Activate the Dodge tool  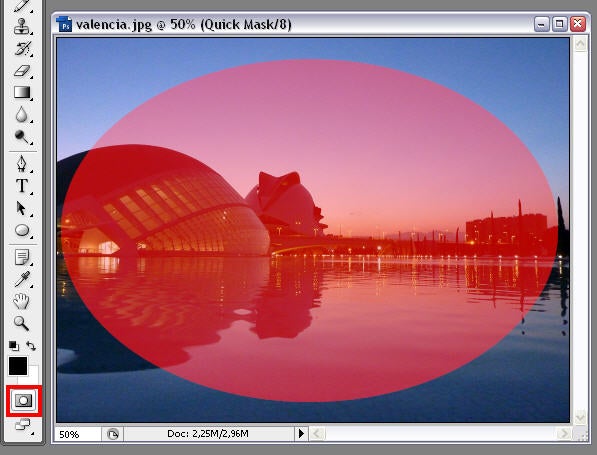click(22, 137)
